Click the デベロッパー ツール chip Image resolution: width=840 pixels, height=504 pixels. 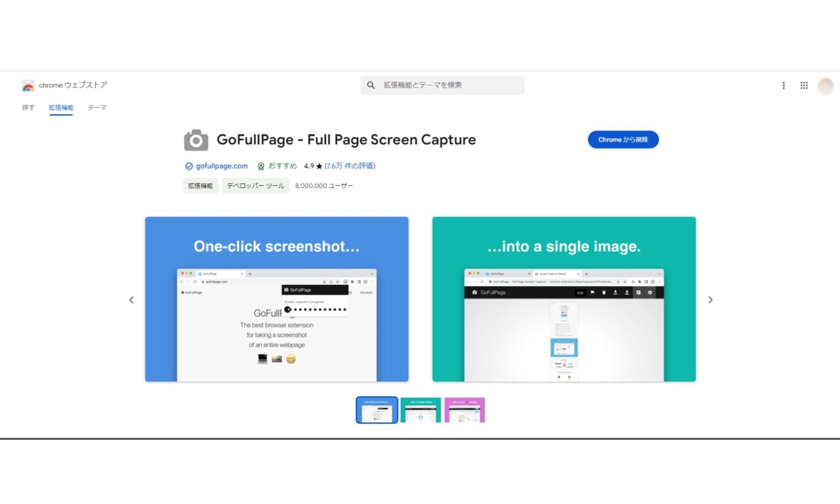(255, 185)
